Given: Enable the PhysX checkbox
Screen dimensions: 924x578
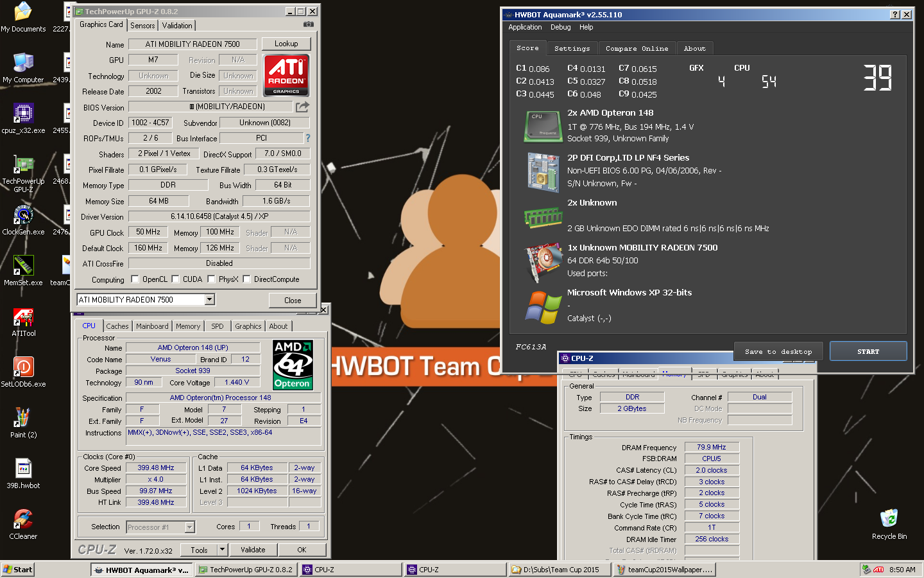Looking at the screenshot, I should click(211, 279).
